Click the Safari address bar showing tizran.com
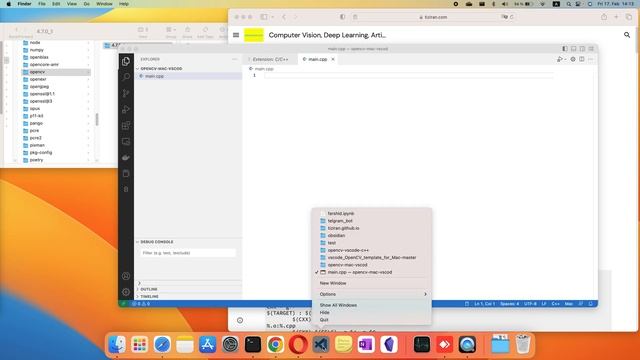The height and width of the screenshot is (360, 640). click(x=433, y=17)
